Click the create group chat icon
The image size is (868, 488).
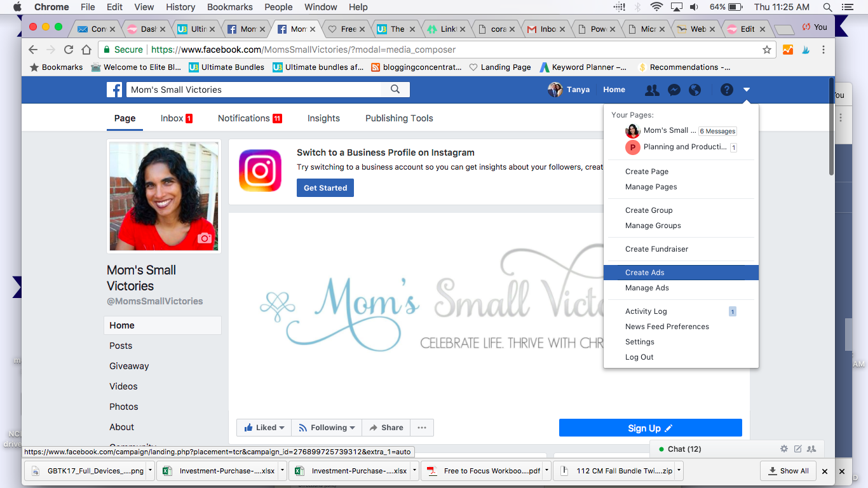811,449
